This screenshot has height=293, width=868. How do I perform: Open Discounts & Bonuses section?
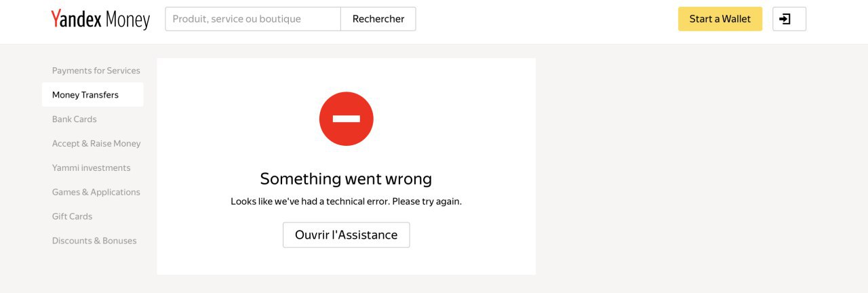click(94, 241)
